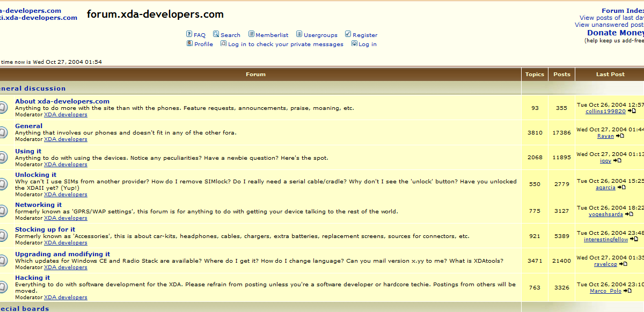Click the Donate Money link
The image size is (644, 312).
tap(616, 33)
